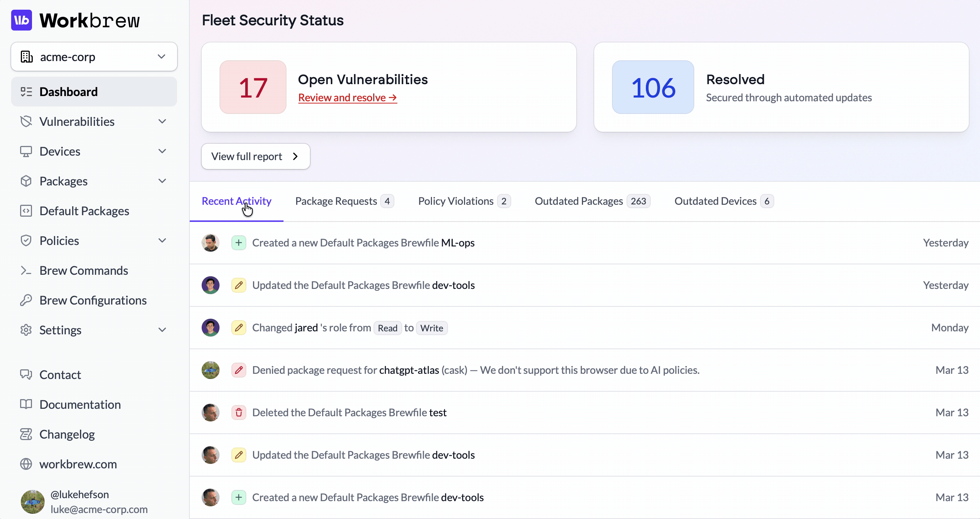
Task: Click the red 17 vulnerabilities count tile
Action: click(253, 87)
